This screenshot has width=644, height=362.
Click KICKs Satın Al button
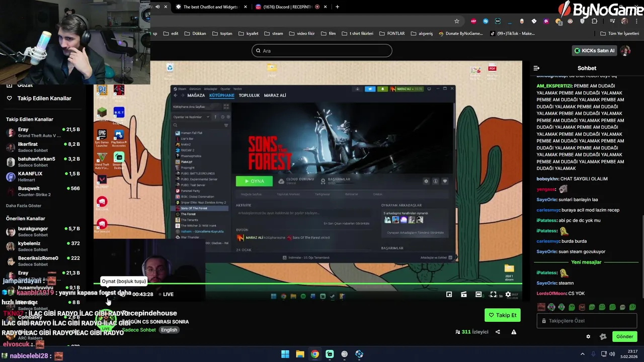[595, 51]
